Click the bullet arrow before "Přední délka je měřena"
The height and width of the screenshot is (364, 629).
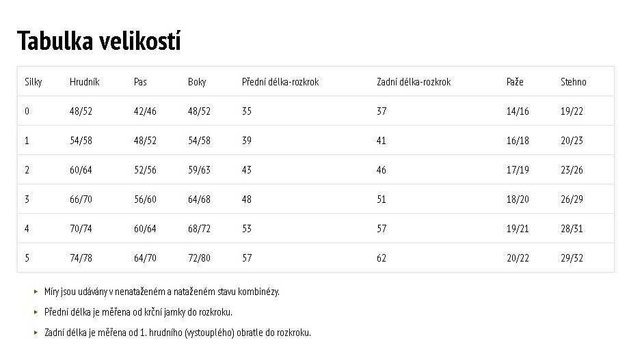click(36, 312)
